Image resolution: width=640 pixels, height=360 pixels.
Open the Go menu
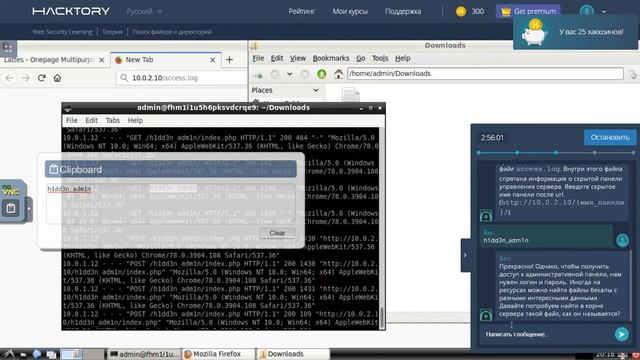360,58
